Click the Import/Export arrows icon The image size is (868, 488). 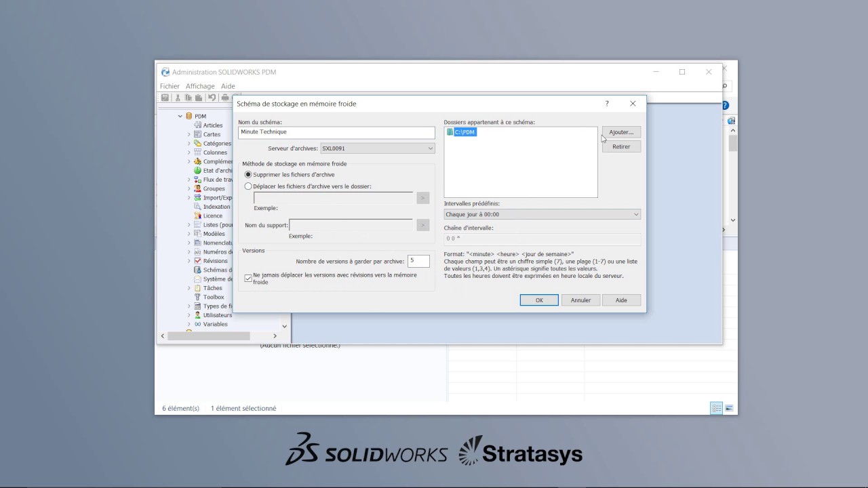[198, 197]
